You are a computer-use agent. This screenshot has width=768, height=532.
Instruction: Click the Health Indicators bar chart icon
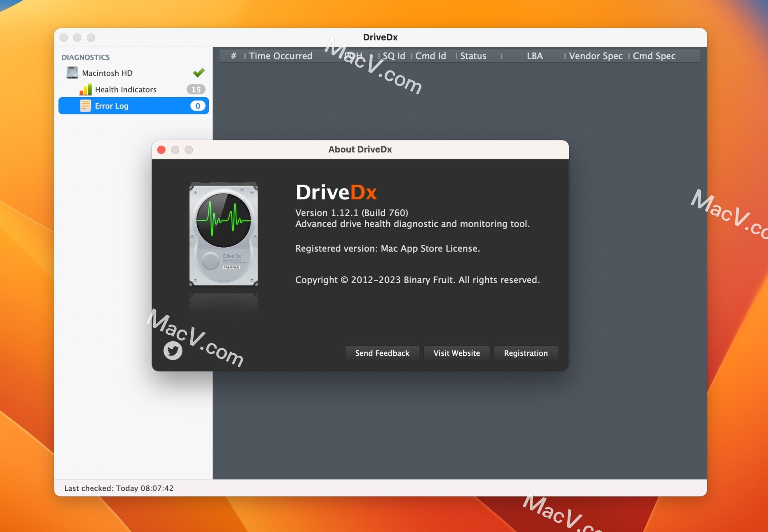pyautogui.click(x=86, y=90)
